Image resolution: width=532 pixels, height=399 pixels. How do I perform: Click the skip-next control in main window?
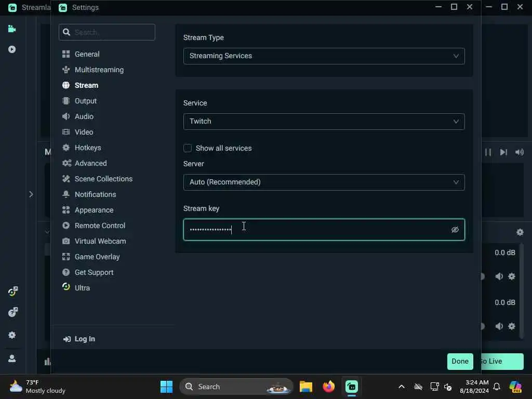[x=503, y=153]
